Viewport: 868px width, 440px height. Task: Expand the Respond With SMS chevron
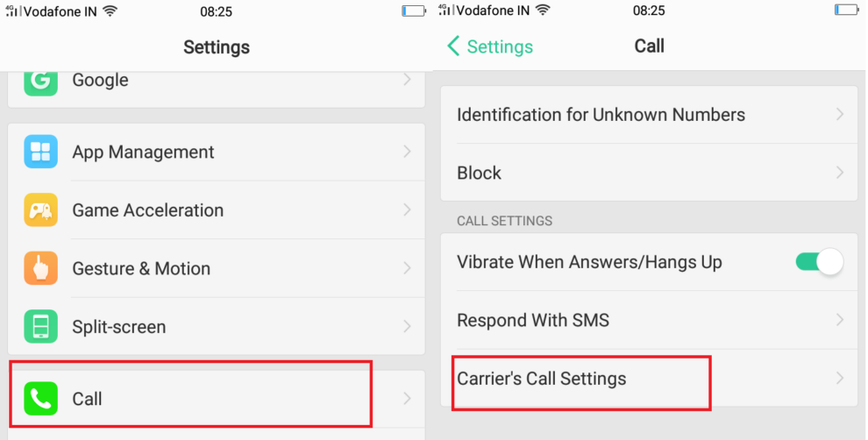(x=839, y=320)
